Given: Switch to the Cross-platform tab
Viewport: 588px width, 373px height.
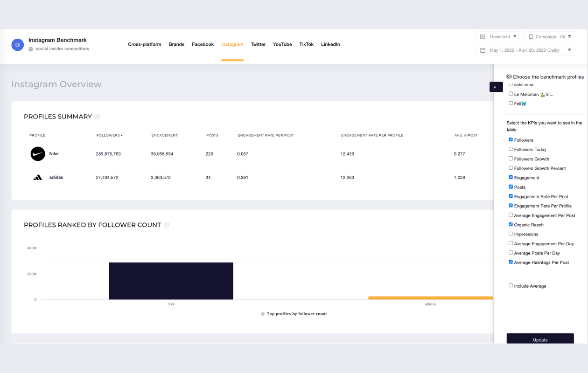Looking at the screenshot, I should pyautogui.click(x=145, y=44).
